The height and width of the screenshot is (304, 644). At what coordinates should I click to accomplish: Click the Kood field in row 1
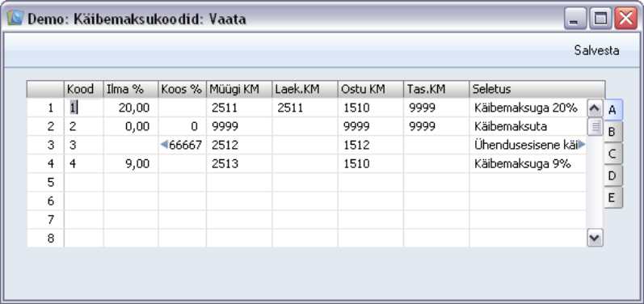(84, 108)
